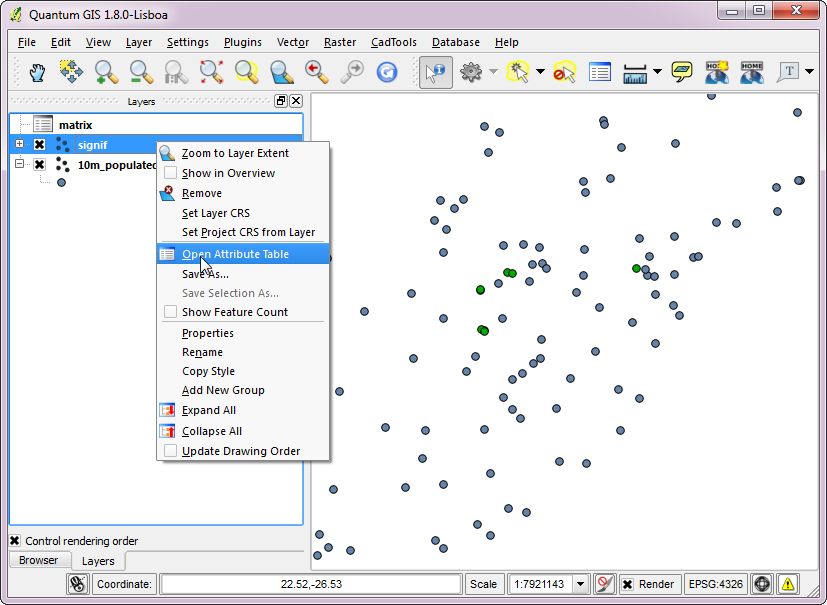Viewport: 827px width, 605px height.
Task: Choose Rename in the context menu
Action: click(243, 352)
